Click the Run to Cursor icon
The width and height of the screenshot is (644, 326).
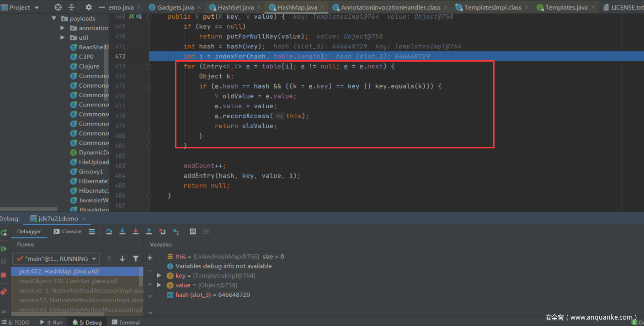(x=176, y=231)
